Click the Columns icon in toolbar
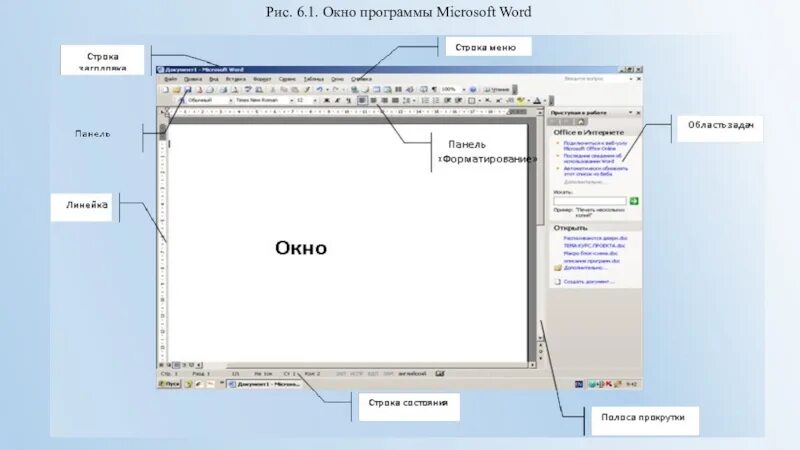Screen dimensions: 800x450 pyautogui.click(x=398, y=90)
